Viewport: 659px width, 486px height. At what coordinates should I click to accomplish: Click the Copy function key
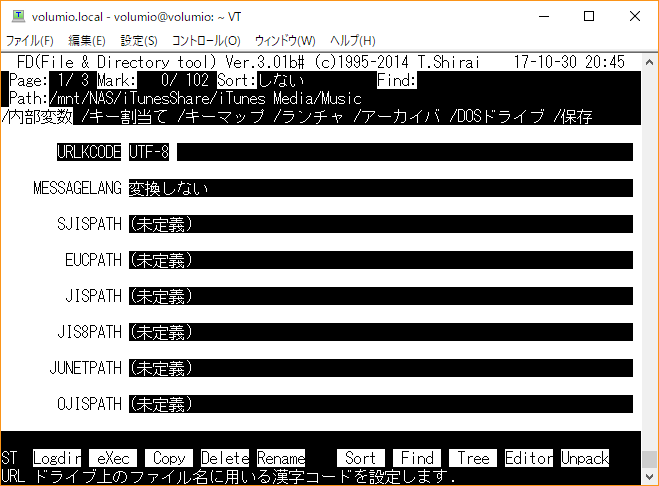(169, 458)
